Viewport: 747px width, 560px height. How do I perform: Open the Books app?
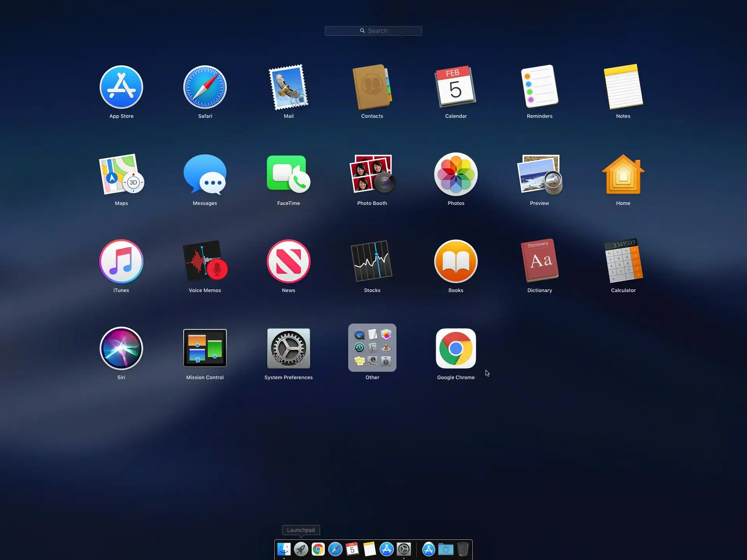[456, 261]
